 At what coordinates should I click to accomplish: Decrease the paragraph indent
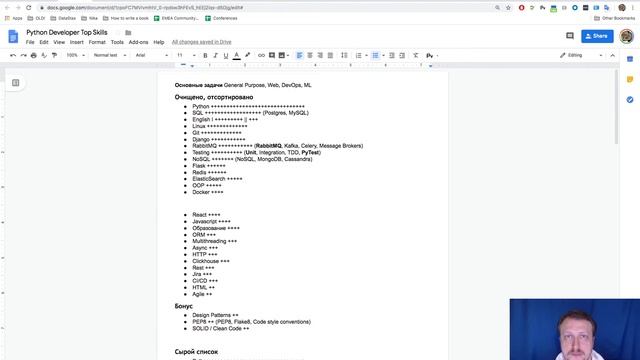coord(392,55)
